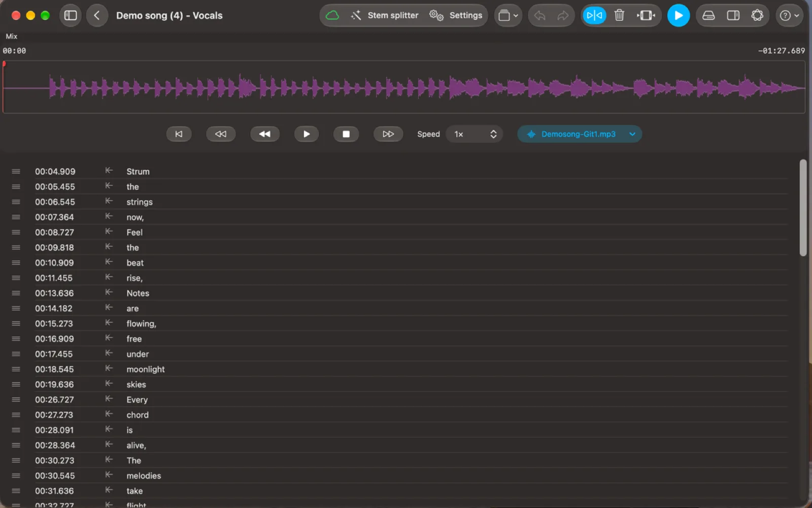Screen dimensions: 812x508
Task: Open Settings with the gears icon
Action: pos(456,15)
